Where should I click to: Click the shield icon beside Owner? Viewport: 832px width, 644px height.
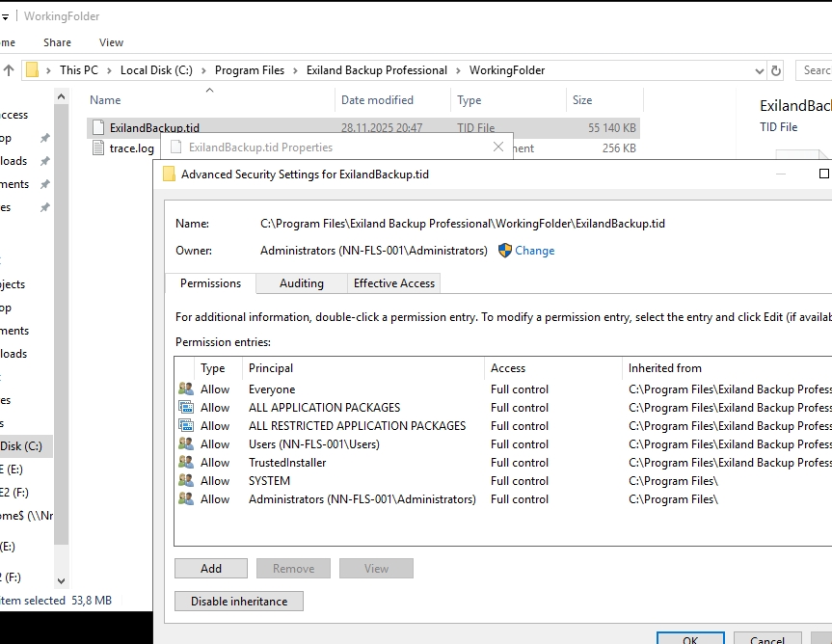505,251
